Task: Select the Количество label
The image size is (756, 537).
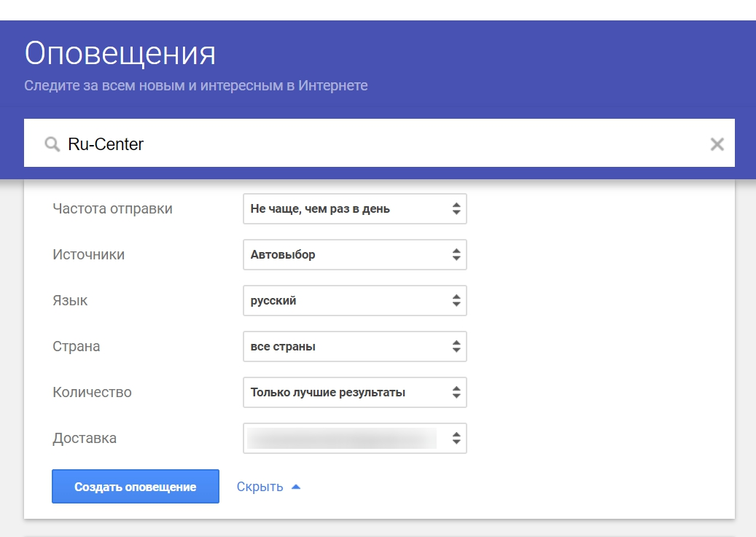Action: pyautogui.click(x=92, y=393)
